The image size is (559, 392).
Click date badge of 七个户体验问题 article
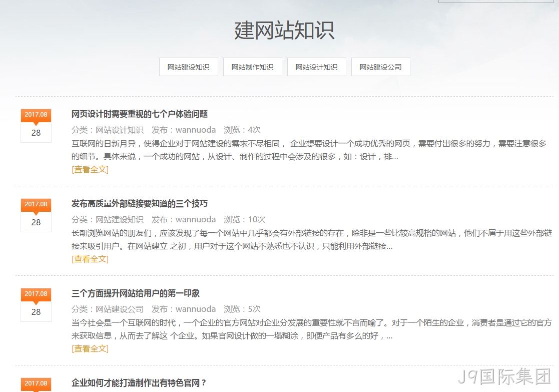pyautogui.click(x=36, y=126)
